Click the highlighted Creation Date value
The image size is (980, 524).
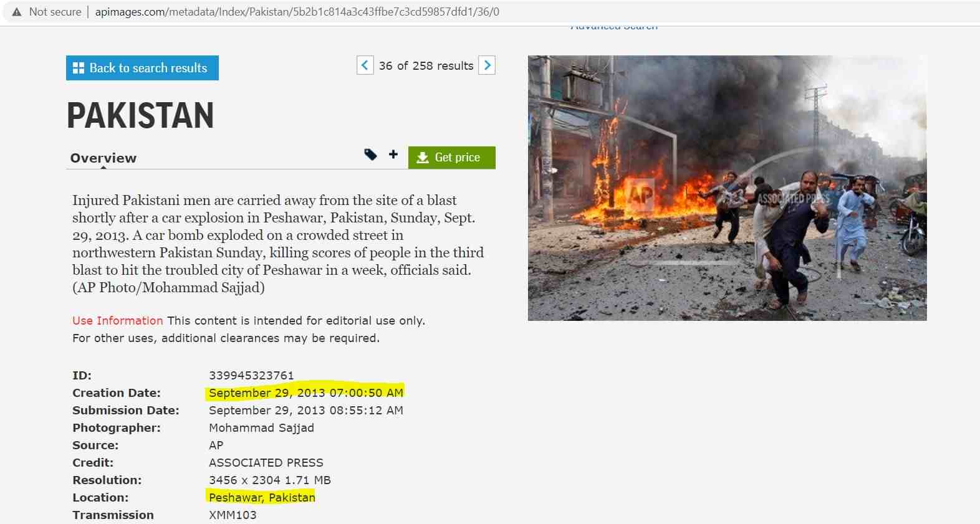point(306,393)
